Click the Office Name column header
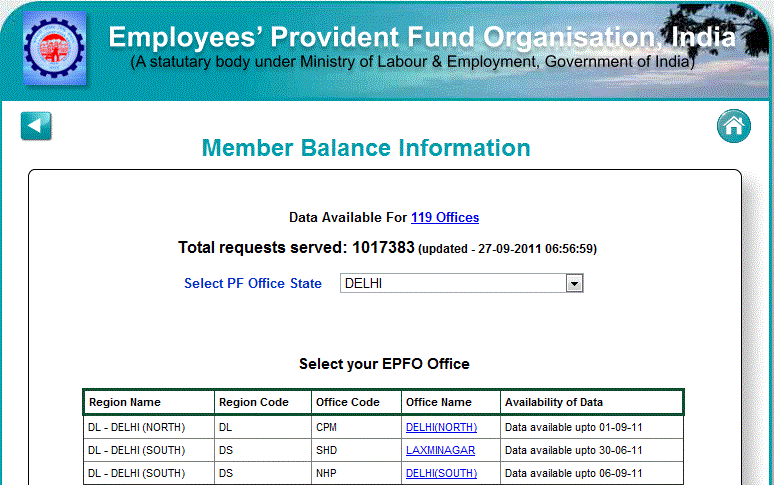Image resolution: width=774 pixels, height=485 pixels. [451, 402]
